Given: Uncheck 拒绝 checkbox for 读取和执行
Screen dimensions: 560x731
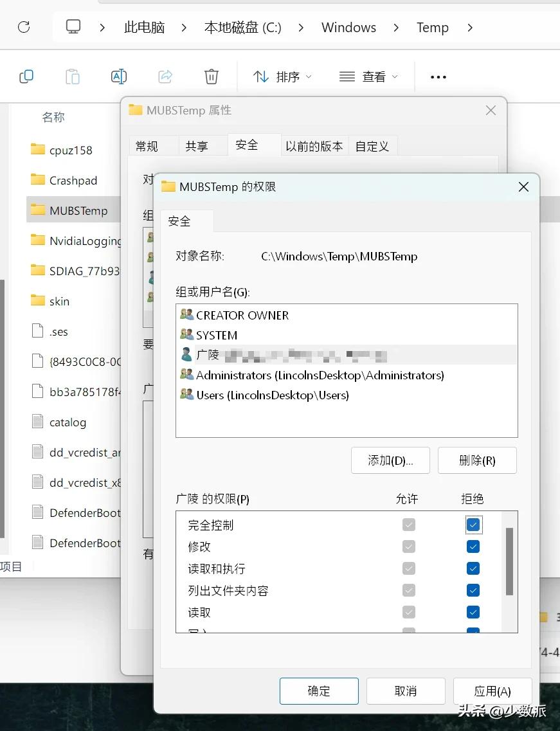Looking at the screenshot, I should click(x=473, y=568).
